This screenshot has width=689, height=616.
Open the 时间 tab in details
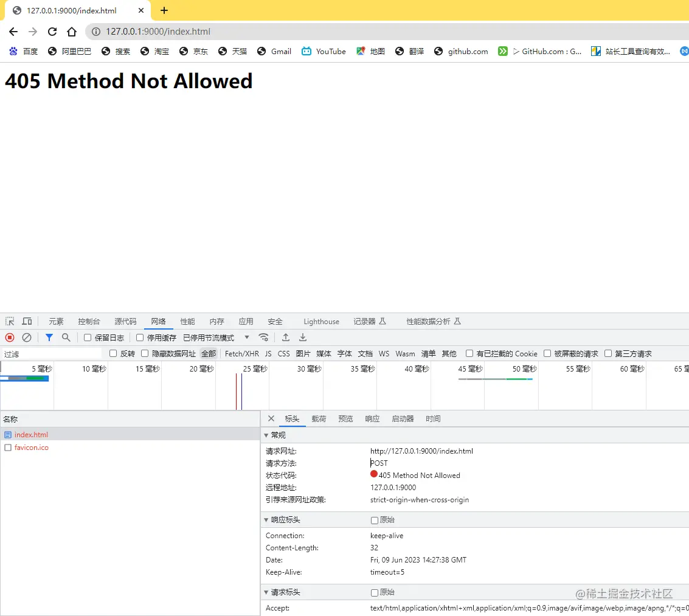pos(433,419)
